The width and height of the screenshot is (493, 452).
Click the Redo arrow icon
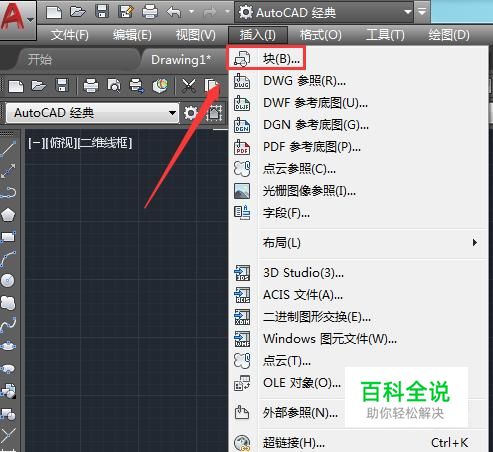(210, 12)
